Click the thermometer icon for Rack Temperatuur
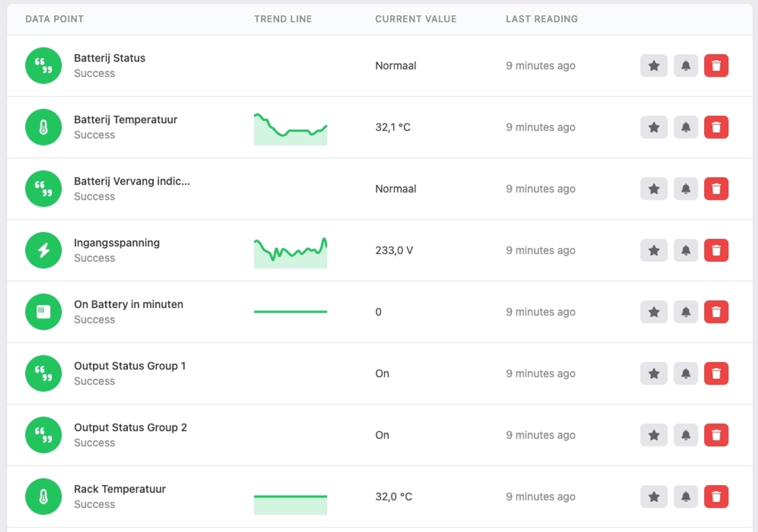This screenshot has height=532, width=758. pos(44,496)
